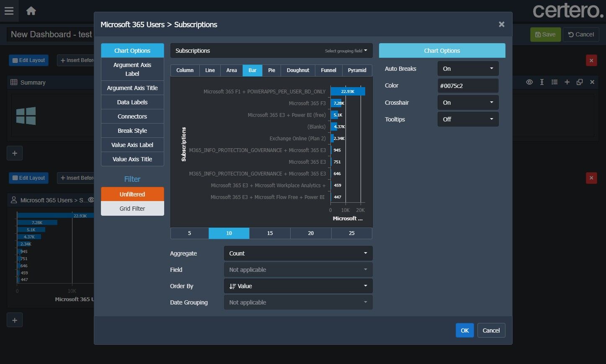Screen dimensions: 606x364
Task: Toggle the Summary widget eye icon
Action: tap(529, 82)
